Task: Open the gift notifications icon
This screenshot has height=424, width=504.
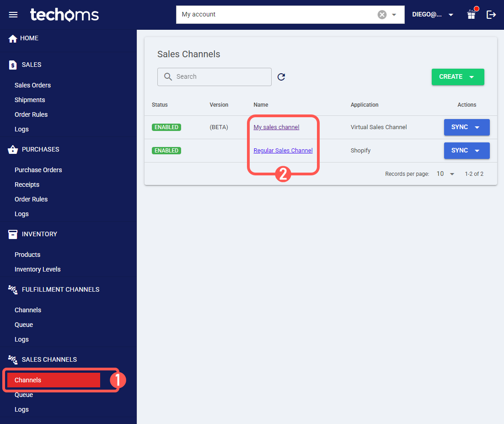Action: coord(472,15)
